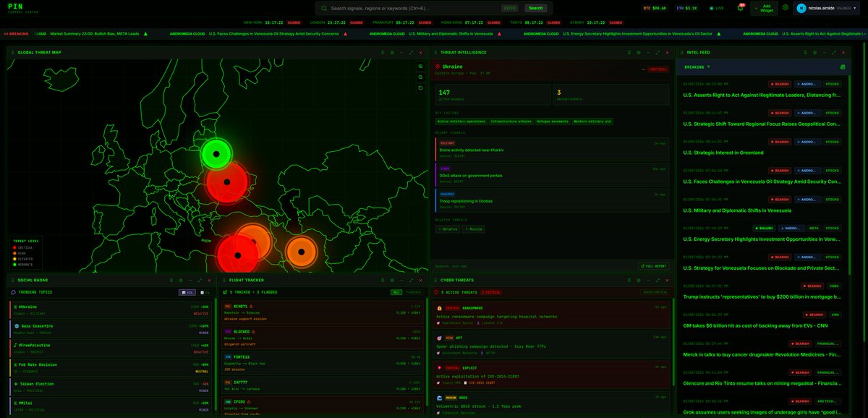Click the Add Widget button

tap(763, 8)
